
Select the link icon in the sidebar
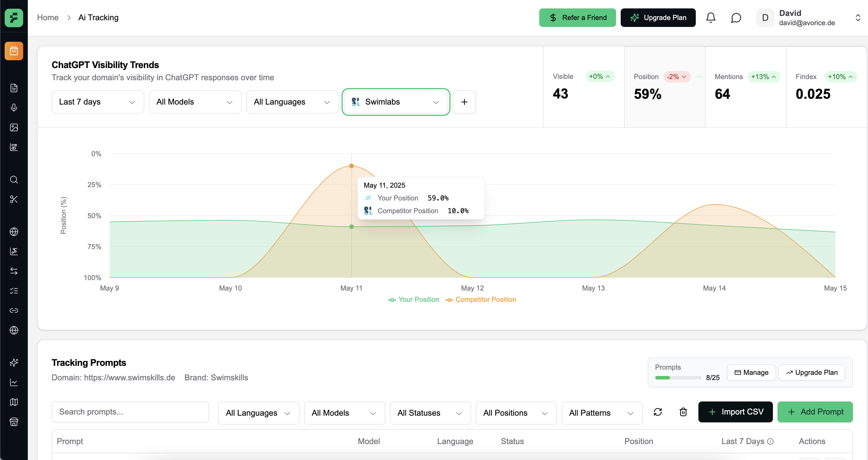pos(14,310)
